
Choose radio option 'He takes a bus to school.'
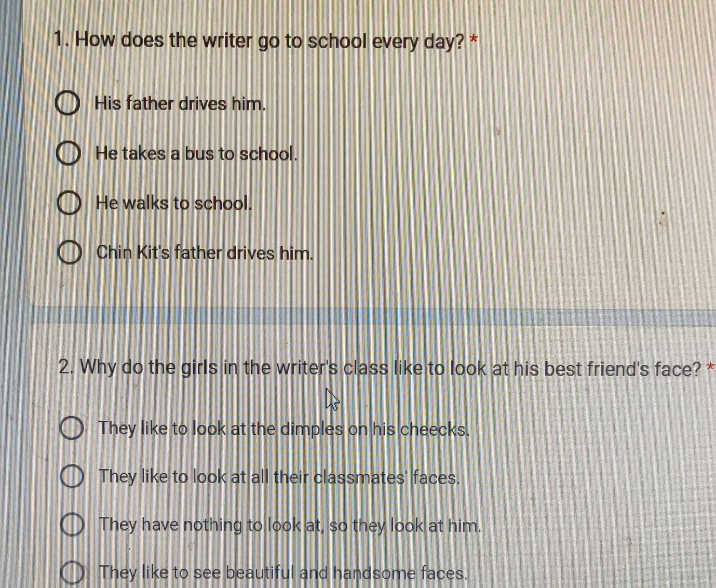tap(69, 154)
